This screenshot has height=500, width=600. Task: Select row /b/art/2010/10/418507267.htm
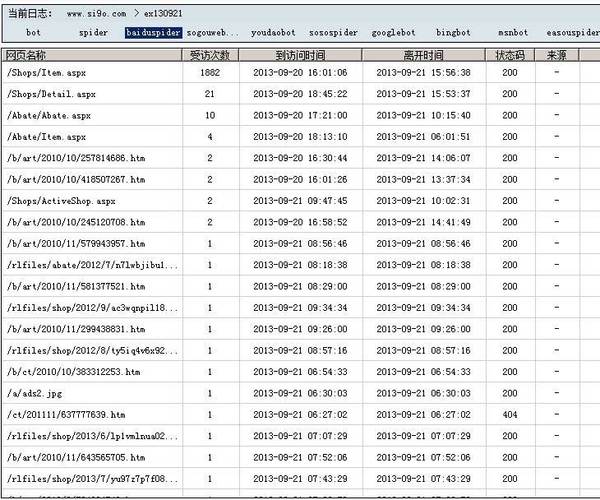pos(301,179)
